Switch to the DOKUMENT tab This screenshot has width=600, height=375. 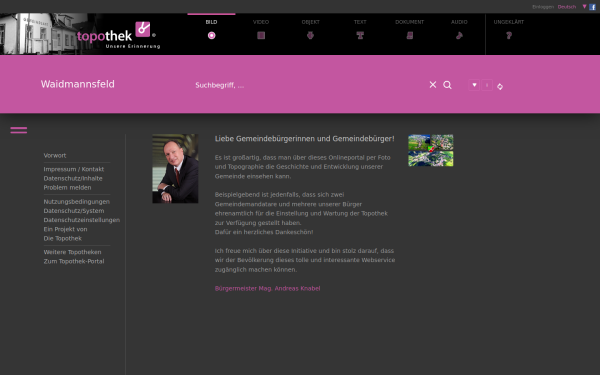point(409,22)
